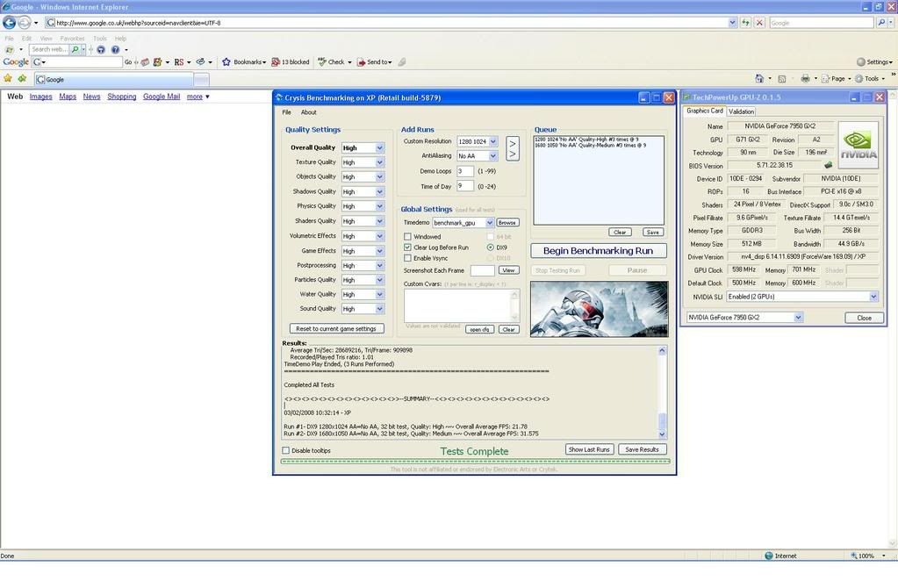Click the NVIDIA logo in GPU-Z
This screenshot has width=898, height=588.
point(858,144)
